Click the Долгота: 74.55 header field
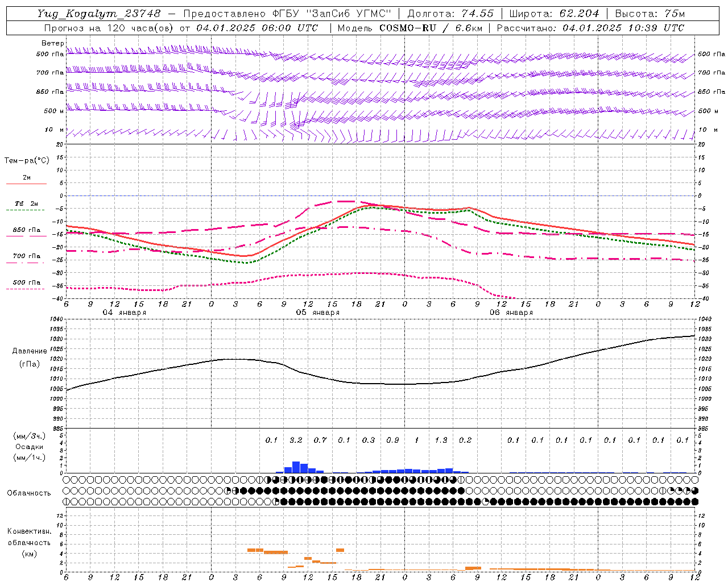 (x=451, y=14)
